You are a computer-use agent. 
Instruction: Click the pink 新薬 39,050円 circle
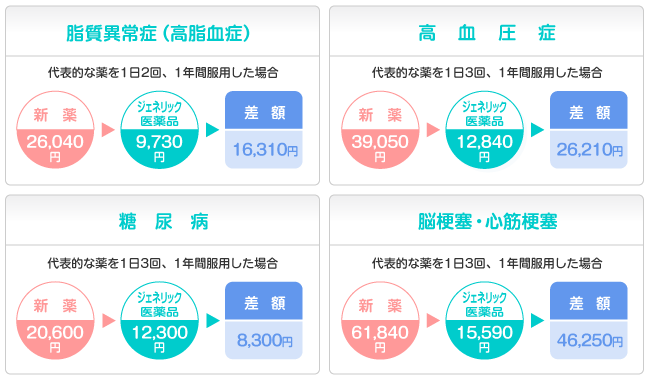[x=380, y=130]
